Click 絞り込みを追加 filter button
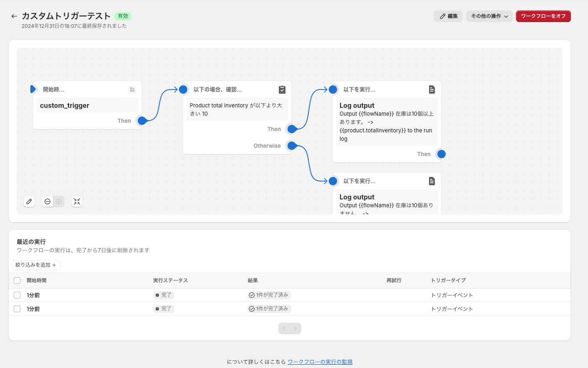This screenshot has width=588, height=368. click(36, 265)
